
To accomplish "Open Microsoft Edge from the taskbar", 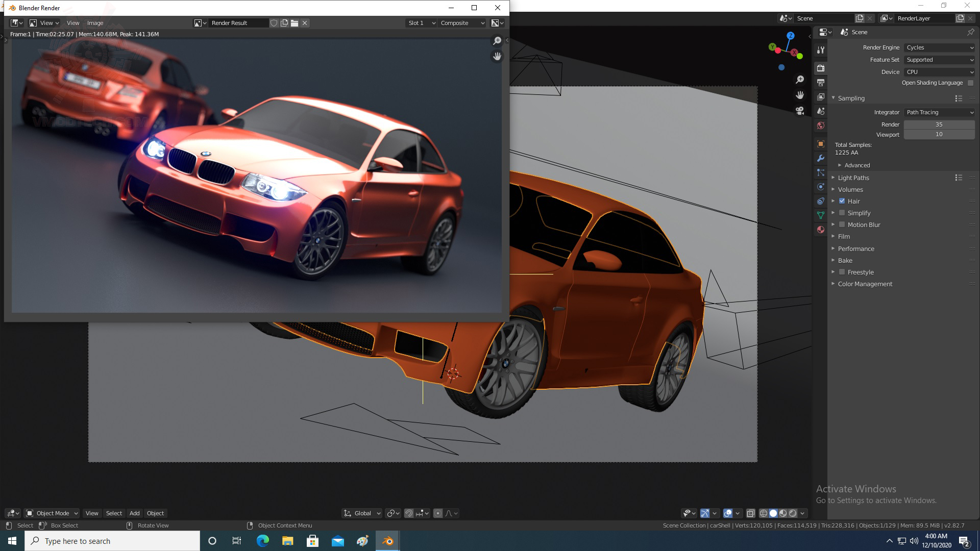I will pyautogui.click(x=263, y=541).
